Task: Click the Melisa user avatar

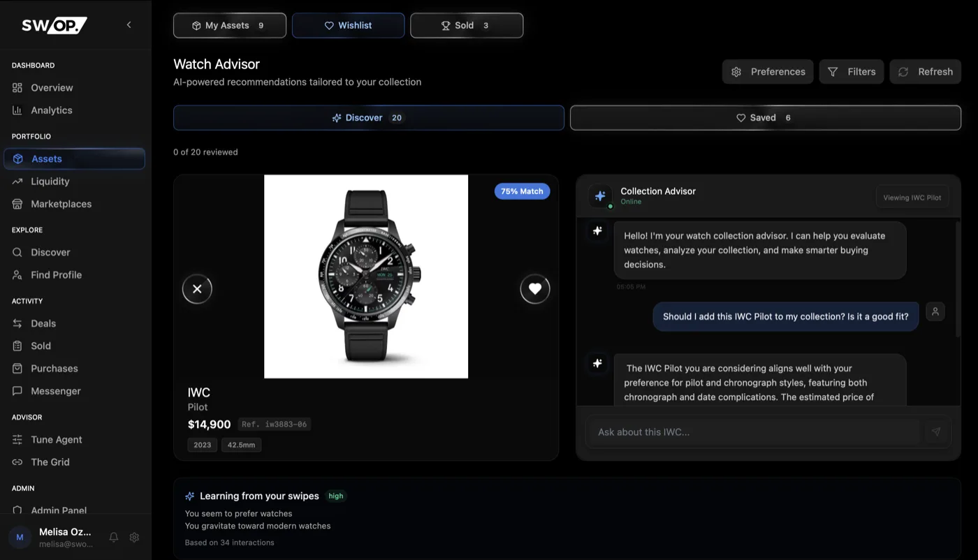Action: point(20,537)
